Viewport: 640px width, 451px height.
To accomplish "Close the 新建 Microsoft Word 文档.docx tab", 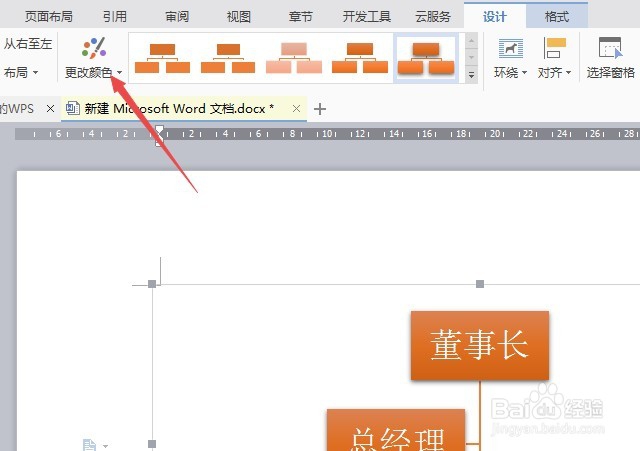I will [x=297, y=109].
